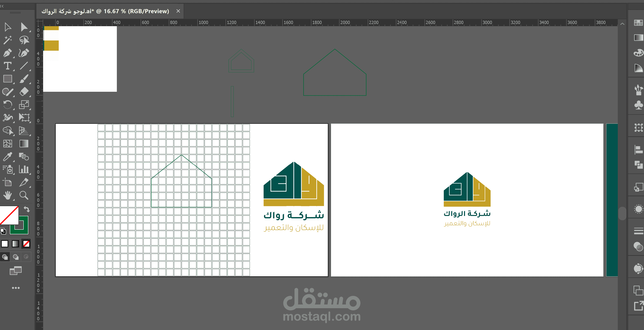Open the Artboards panel icon
The image size is (644, 330).
tap(638, 291)
